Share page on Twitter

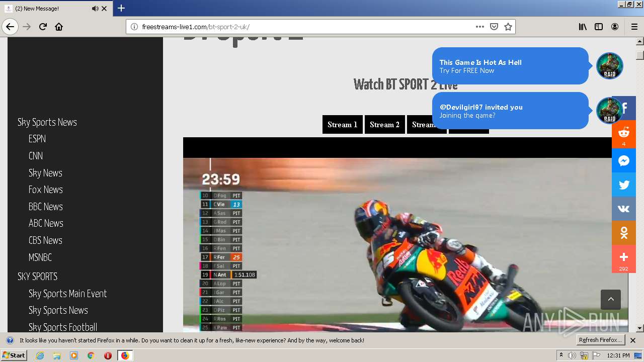[x=624, y=185]
